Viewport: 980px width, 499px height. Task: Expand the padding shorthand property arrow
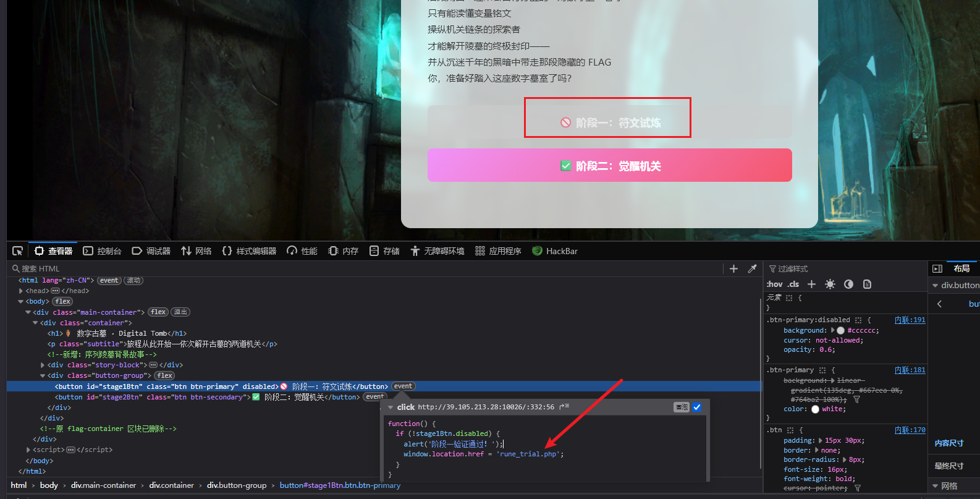click(x=819, y=441)
